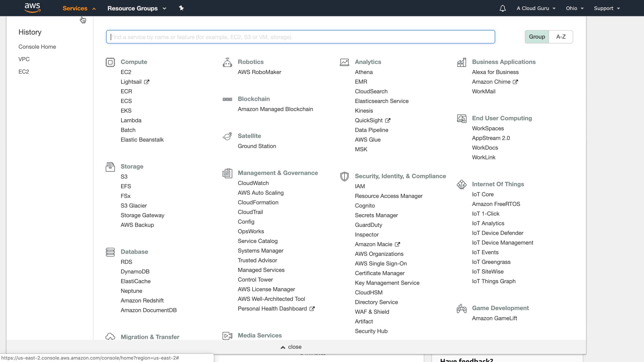Image resolution: width=644 pixels, height=362 pixels.
Task: Open the CloudWatch service link
Action: [x=253, y=183]
